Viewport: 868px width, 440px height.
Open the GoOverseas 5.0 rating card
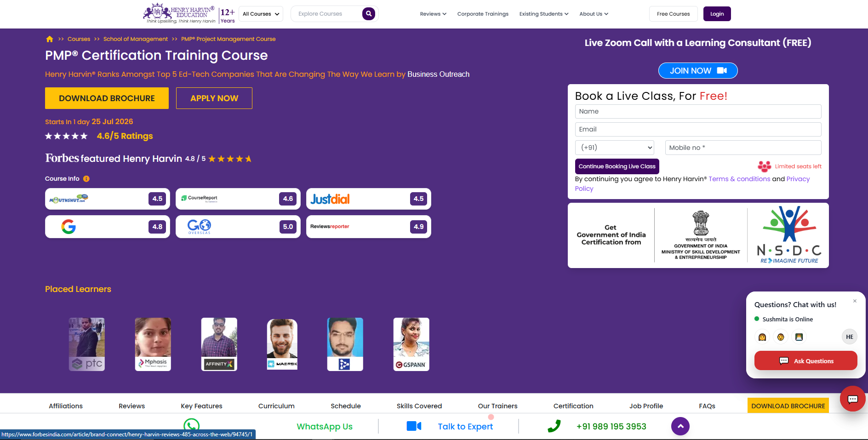238,227
